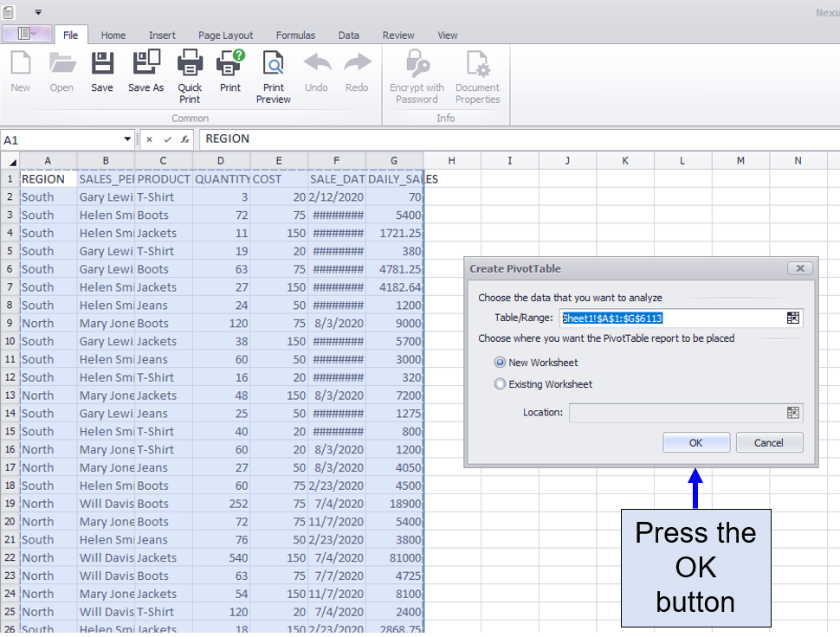
Task: Switch to the Insert ribbon tab
Action: [x=162, y=35]
